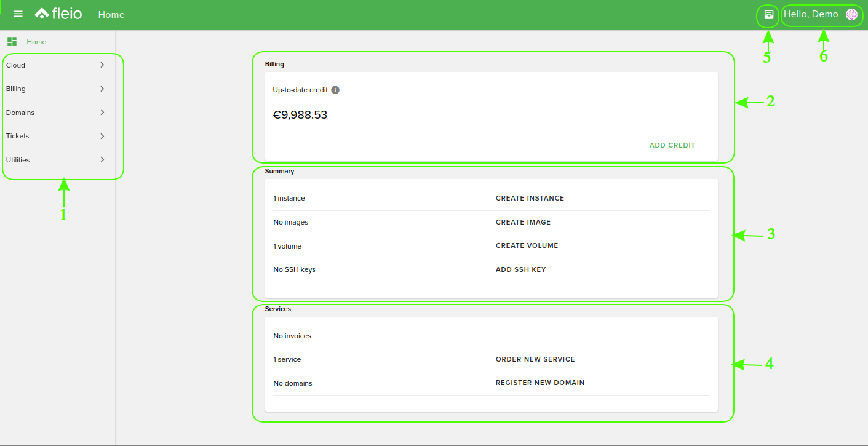Open the notifications inbox icon
Viewport: 868px width, 446px height.
click(x=767, y=14)
